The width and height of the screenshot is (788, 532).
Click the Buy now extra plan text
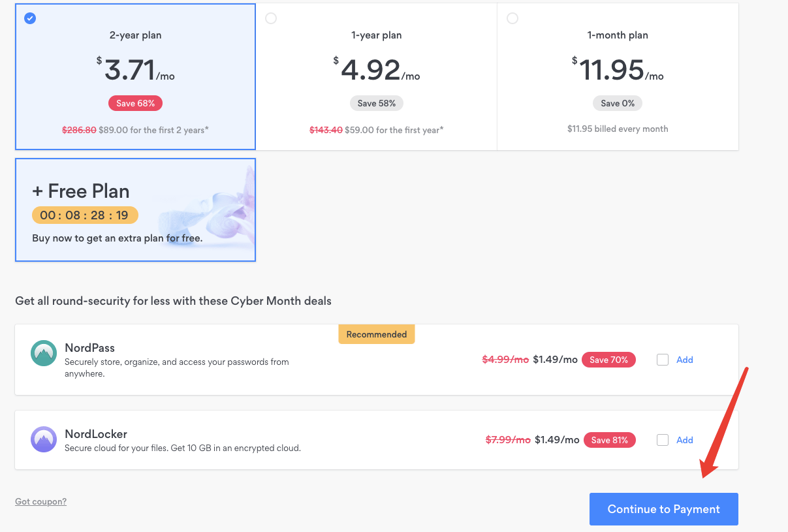tap(118, 238)
